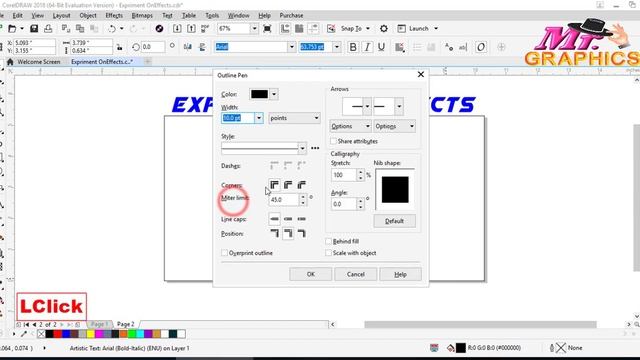Click the Full-screen preview icon beside the zoom level
The image size is (640, 360).
pyautogui.click(x=267, y=29)
